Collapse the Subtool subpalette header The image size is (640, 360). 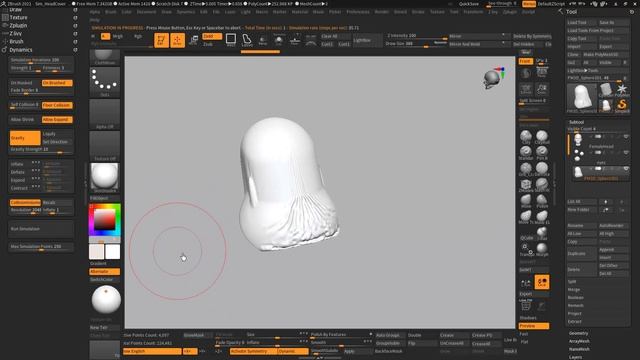click(x=576, y=122)
